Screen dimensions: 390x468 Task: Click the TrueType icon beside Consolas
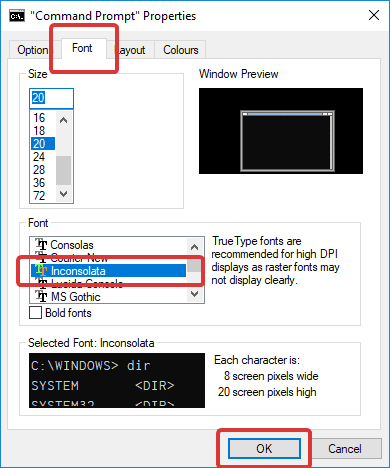click(41, 245)
